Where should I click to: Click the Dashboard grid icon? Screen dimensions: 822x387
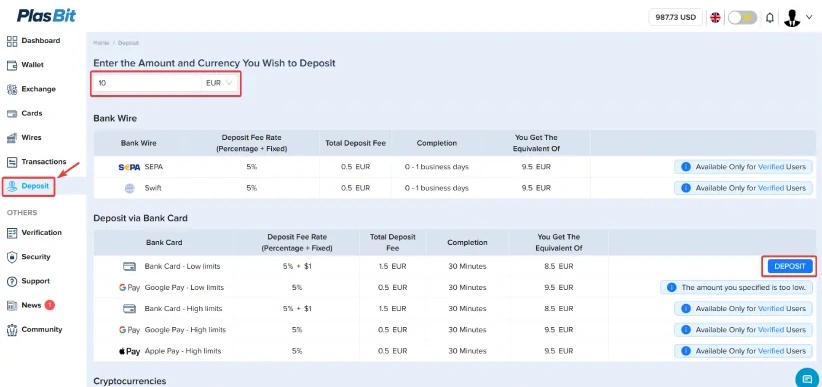(12, 41)
